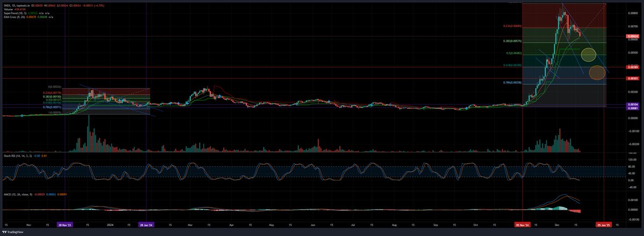Viewport: 644px width, 236px height.
Task: Click the 0.786(0.00258) Fibonacci level label
Action: coord(513,82)
